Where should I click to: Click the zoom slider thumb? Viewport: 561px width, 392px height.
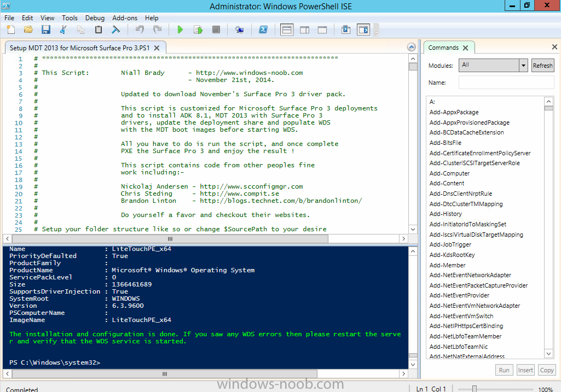pyautogui.click(x=475, y=389)
